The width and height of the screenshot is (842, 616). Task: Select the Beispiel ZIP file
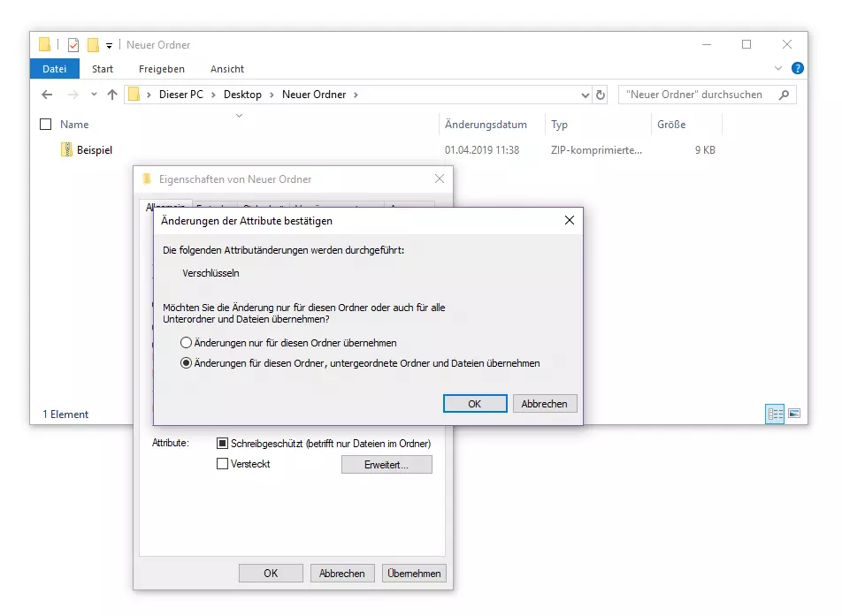tap(95, 150)
